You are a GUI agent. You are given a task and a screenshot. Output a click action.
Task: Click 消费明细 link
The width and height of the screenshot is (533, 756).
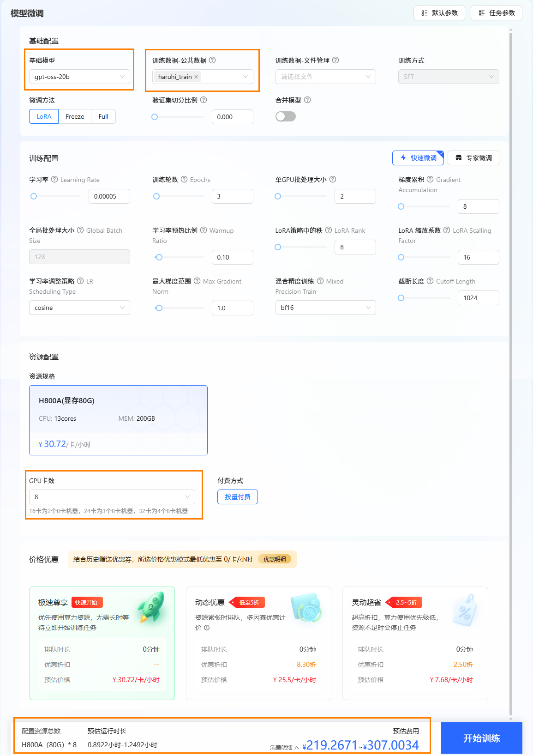(x=281, y=747)
